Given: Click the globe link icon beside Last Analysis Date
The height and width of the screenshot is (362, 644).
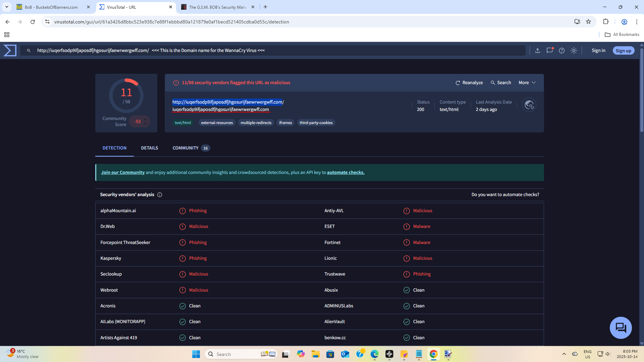Looking at the screenshot, I should (x=529, y=105).
